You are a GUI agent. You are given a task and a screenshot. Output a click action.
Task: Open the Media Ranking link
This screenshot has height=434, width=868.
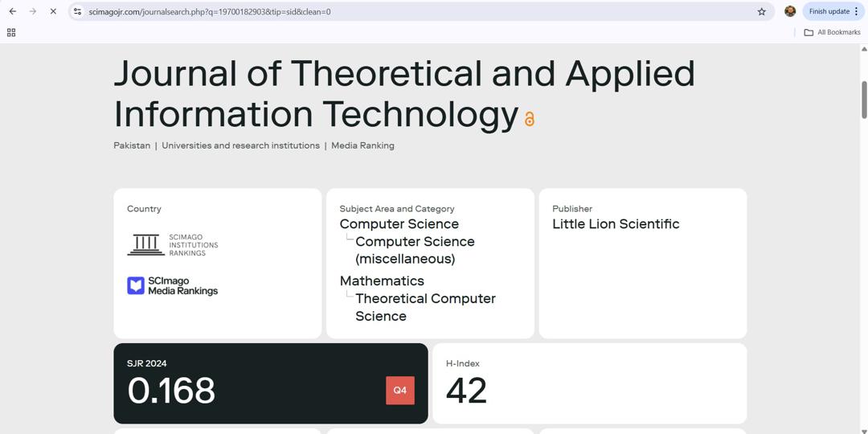click(x=362, y=145)
